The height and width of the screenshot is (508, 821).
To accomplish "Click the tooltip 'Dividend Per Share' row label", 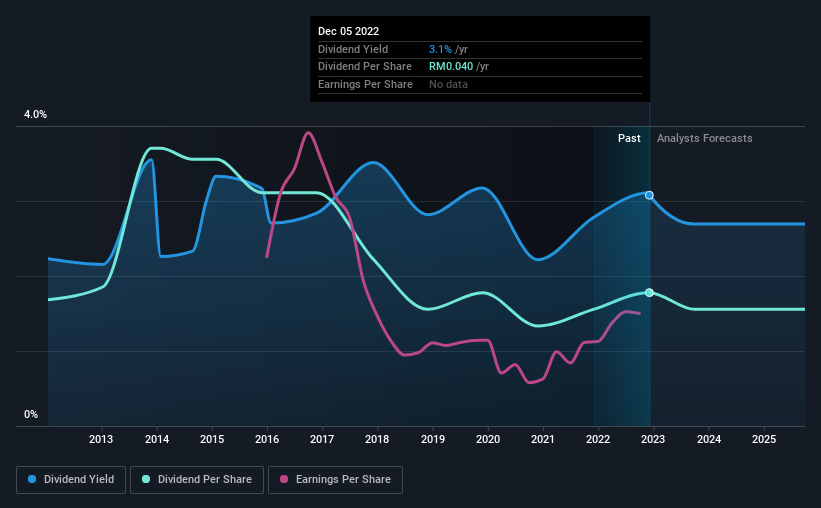I will click(x=365, y=67).
